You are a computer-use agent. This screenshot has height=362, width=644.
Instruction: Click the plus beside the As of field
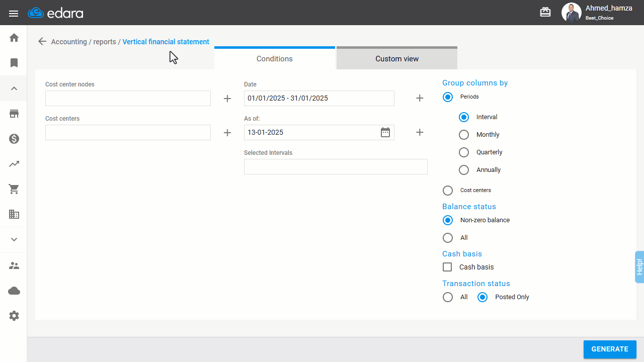[x=420, y=132]
